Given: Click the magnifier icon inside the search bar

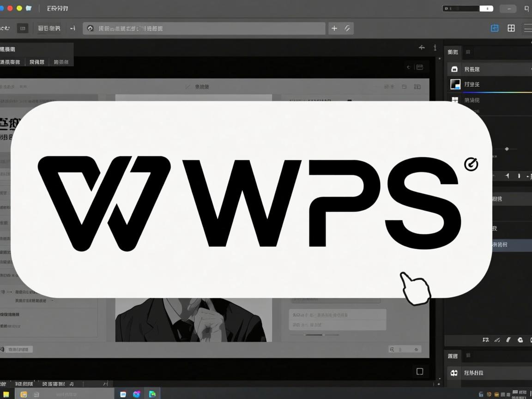Looking at the screenshot, I should pyautogui.click(x=90, y=28).
